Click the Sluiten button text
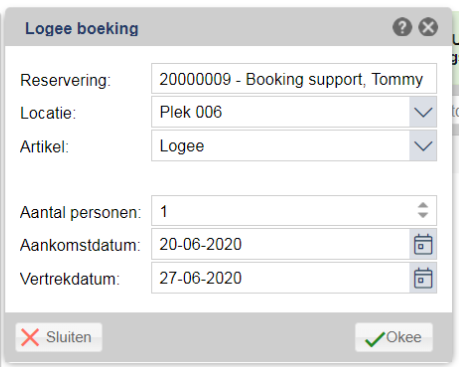459x367 pixels. pos(69,337)
